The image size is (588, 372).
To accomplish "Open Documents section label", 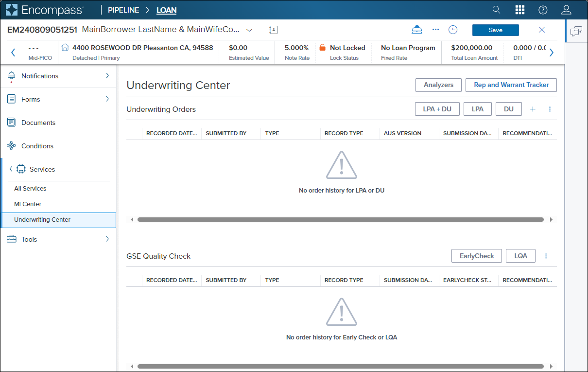I will coord(38,123).
